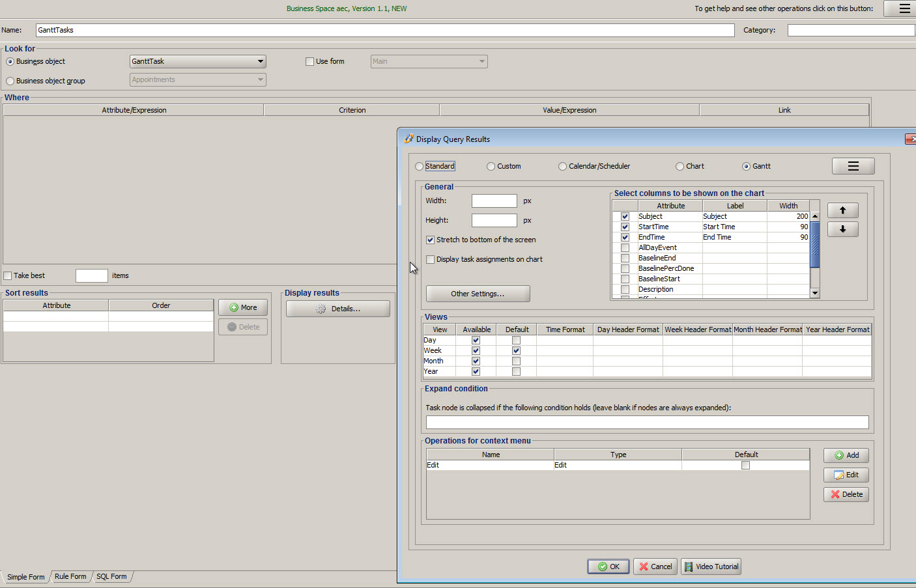Click the Expand condition text field
The width and height of the screenshot is (916, 588).
648,423
